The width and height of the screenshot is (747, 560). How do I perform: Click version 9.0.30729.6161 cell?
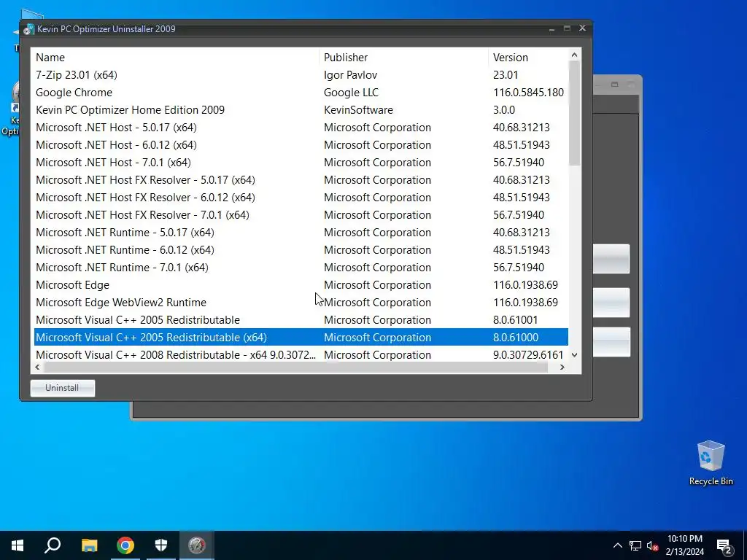(x=528, y=355)
